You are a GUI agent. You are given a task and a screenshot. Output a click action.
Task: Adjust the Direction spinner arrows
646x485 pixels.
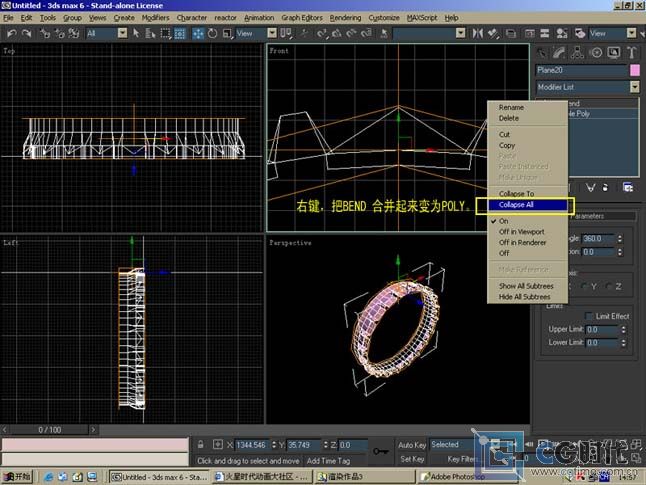click(x=620, y=252)
